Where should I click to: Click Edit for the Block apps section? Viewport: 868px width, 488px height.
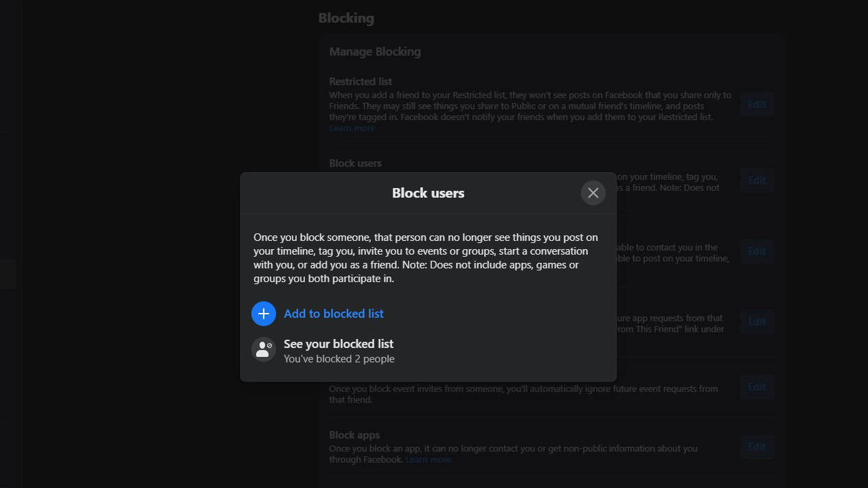point(757,447)
